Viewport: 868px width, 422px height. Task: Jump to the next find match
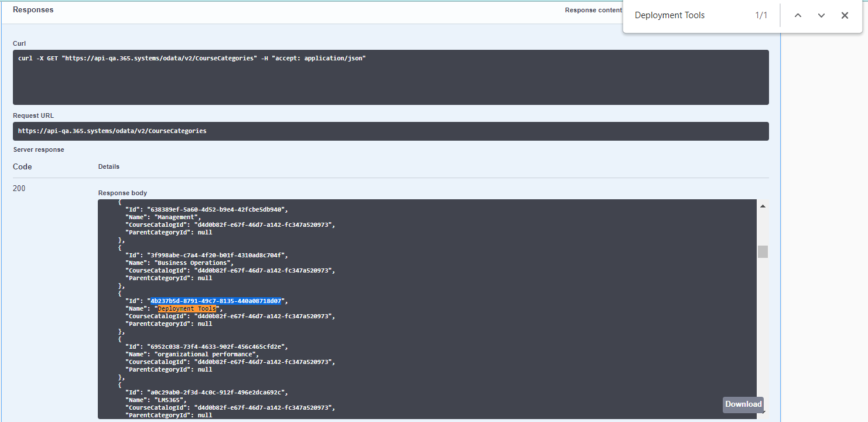821,16
